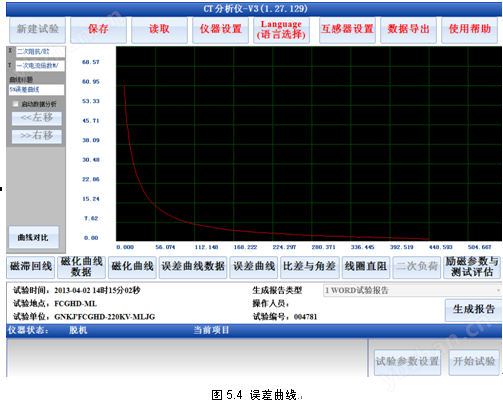This screenshot has height=403, width=503.
Task: Switch to the 磁滞回线 tab
Action: (31, 267)
